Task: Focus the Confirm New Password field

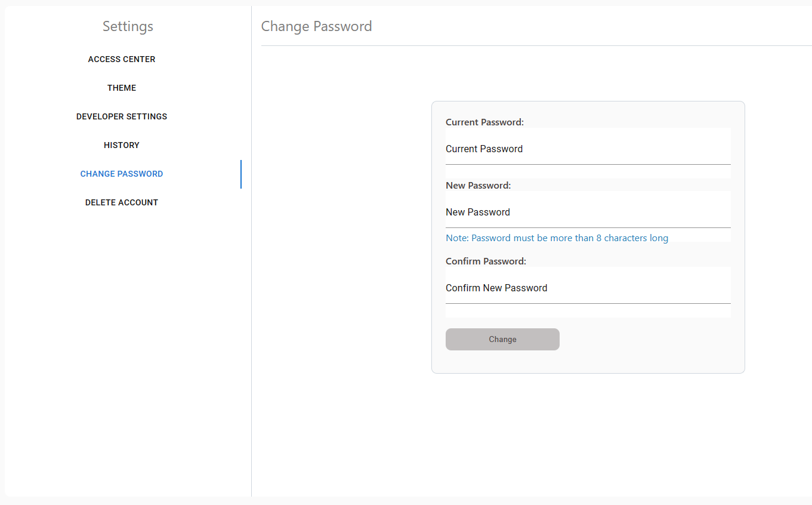Action: [x=588, y=288]
